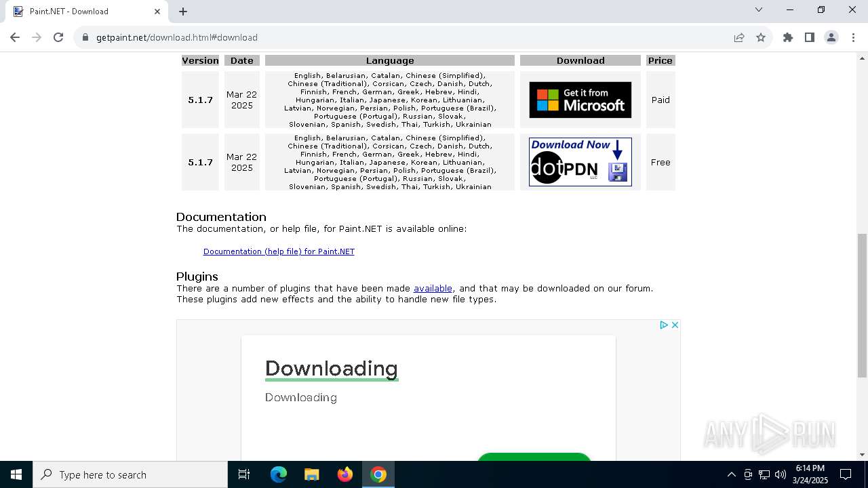Open the volume speaker tray icon
The height and width of the screenshot is (488, 868).
click(x=781, y=474)
